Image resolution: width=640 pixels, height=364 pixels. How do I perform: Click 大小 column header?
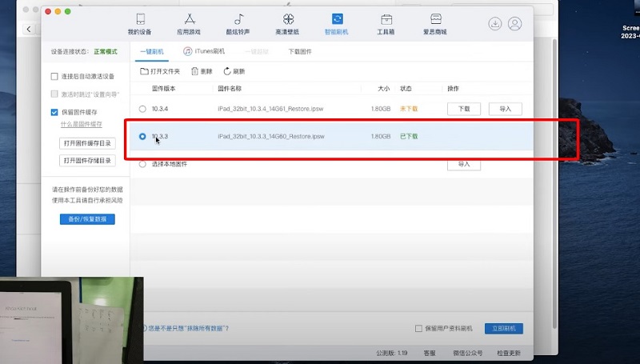click(384, 89)
